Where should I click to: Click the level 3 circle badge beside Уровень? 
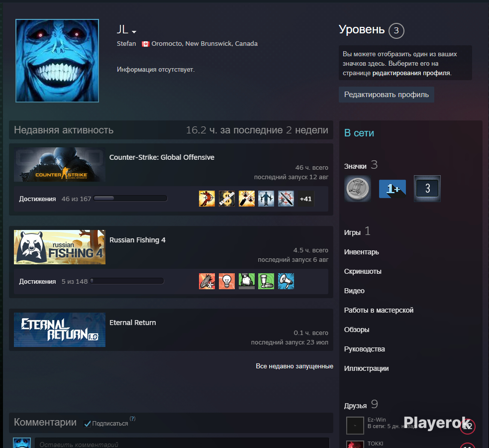[396, 30]
